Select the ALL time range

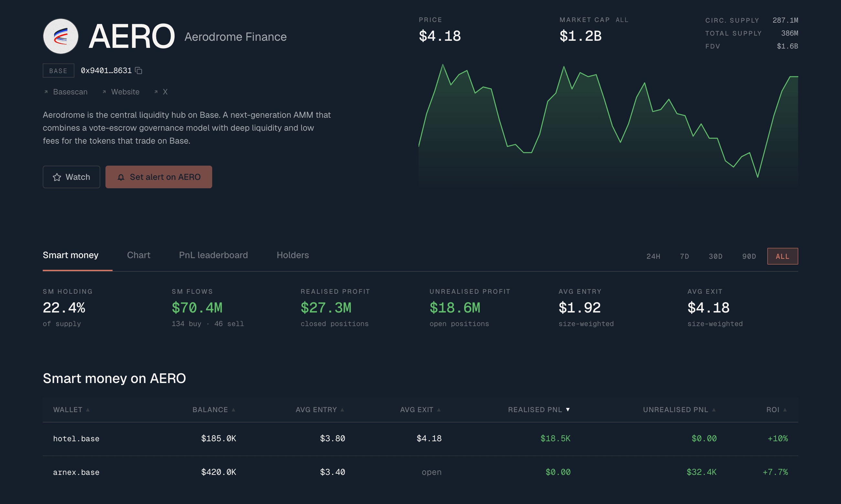pyautogui.click(x=782, y=257)
